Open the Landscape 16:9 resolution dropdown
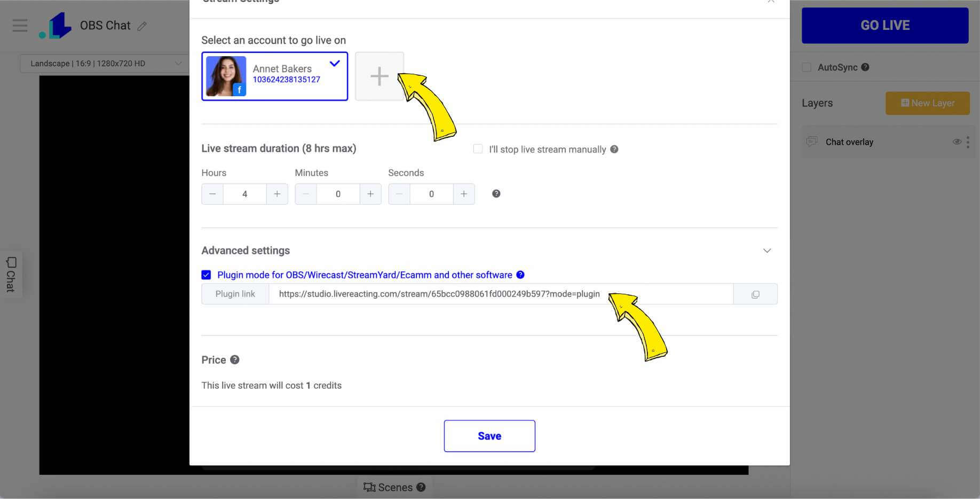Viewport: 980px width, 499px height. [105, 63]
